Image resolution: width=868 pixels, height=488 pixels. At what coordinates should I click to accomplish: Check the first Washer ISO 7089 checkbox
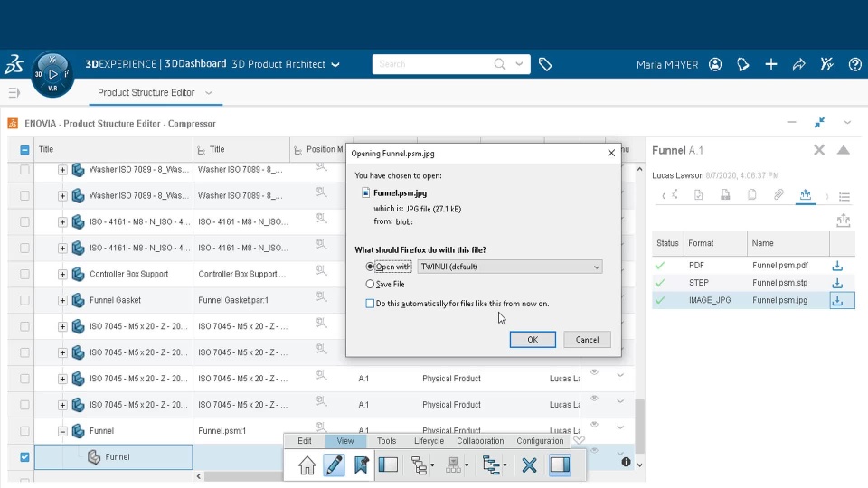pyautogui.click(x=24, y=170)
